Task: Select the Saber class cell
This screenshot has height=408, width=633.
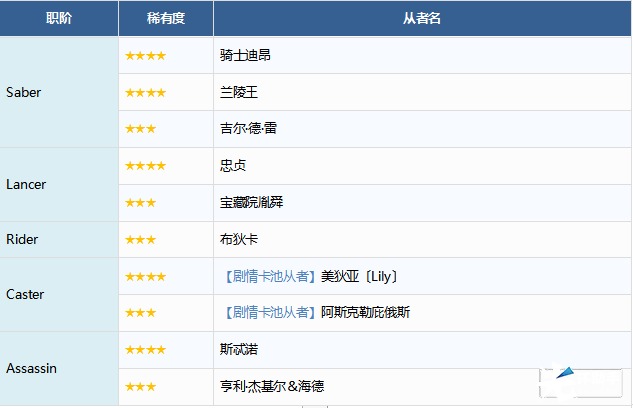Action: (24, 92)
